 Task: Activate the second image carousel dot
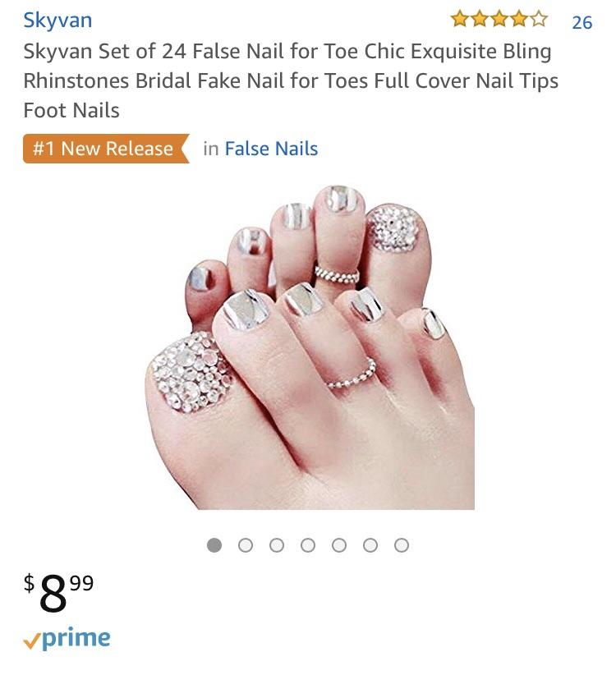click(x=246, y=544)
